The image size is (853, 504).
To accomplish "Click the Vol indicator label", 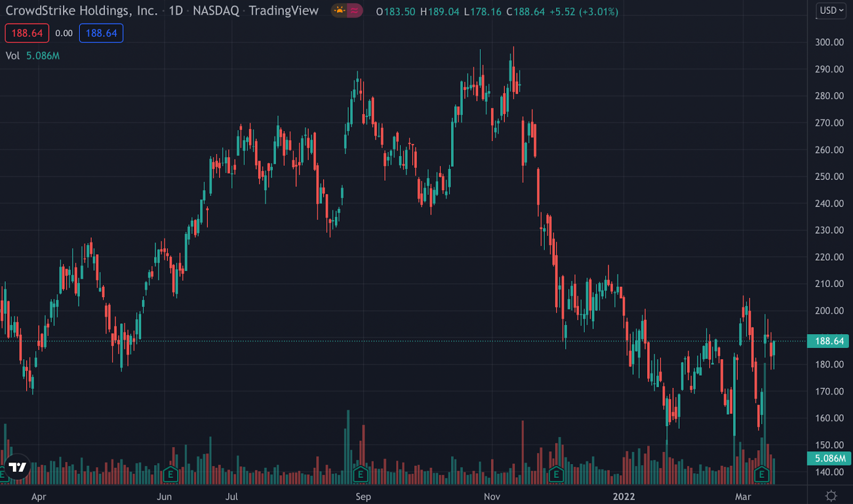I will (13, 55).
